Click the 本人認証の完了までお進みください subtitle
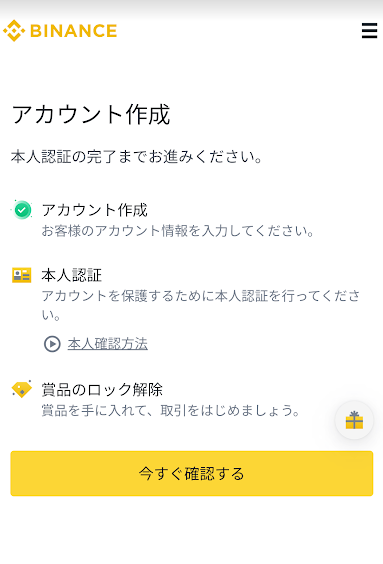The image size is (383, 564). coord(137,157)
